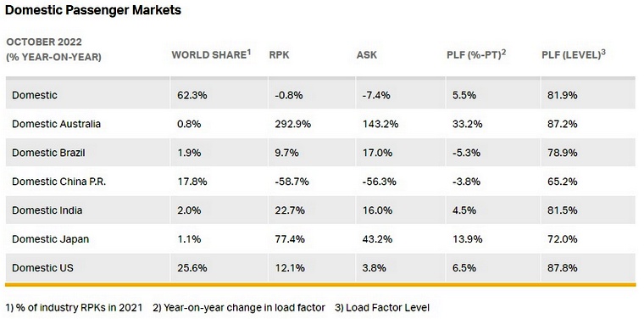Select the 87.8% load factor for US
Screen dimensions: 644x319
coord(562,267)
